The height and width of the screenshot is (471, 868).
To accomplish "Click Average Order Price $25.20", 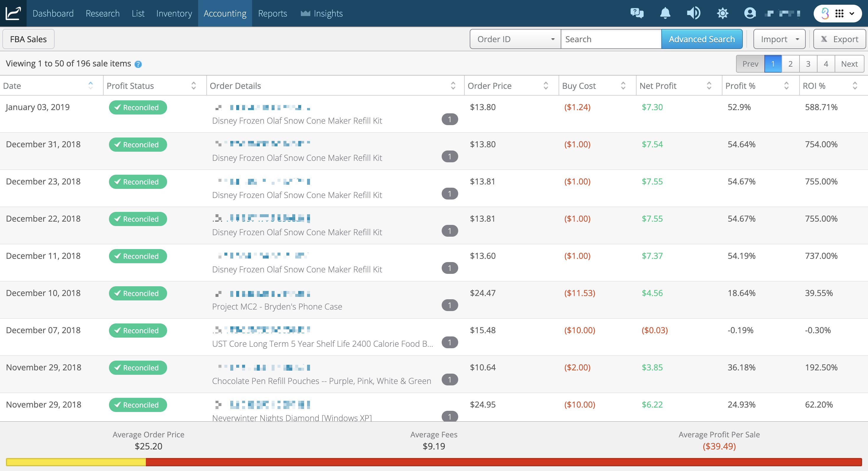I will 148,446.
